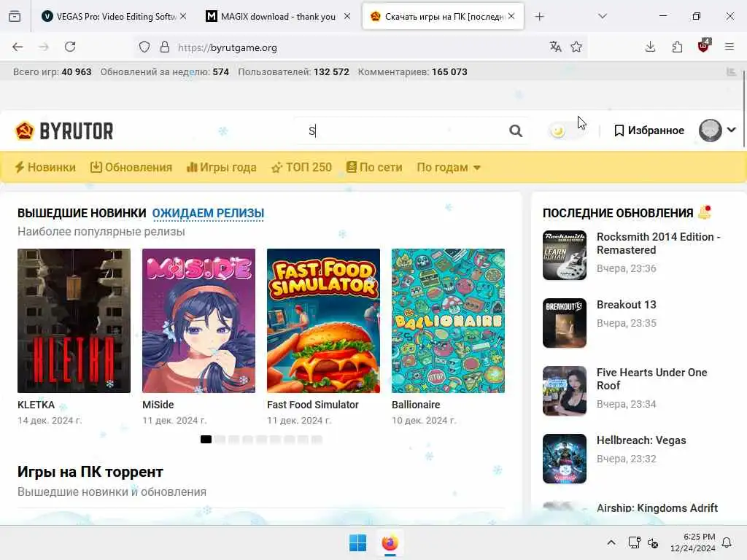Open Игры года menu item
The image size is (747, 560).
(222, 168)
